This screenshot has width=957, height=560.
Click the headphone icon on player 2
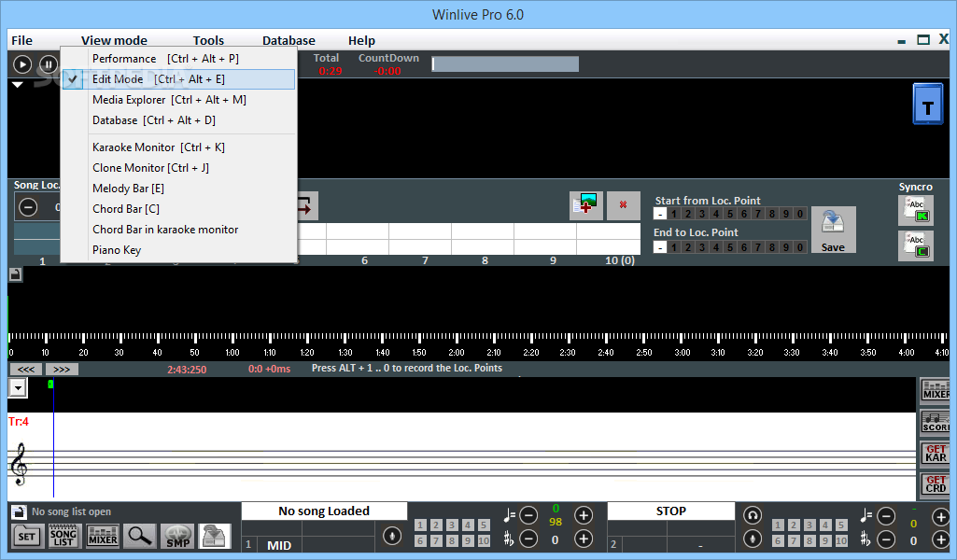(753, 516)
